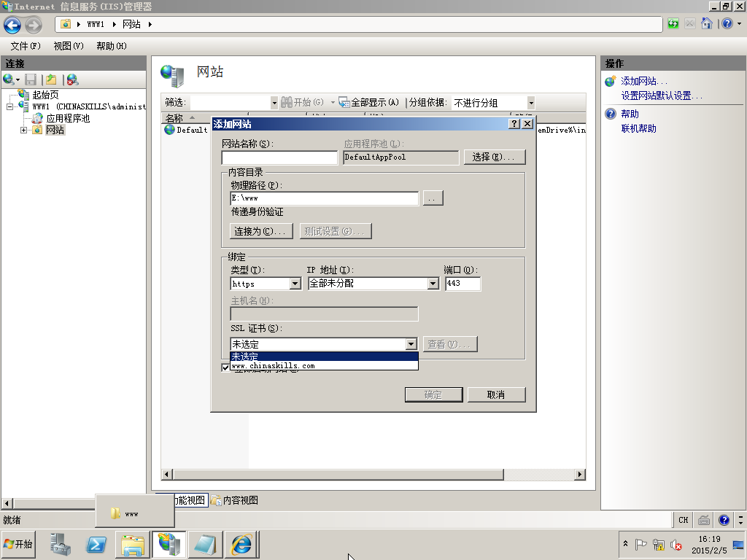The width and height of the screenshot is (747, 560).
Task: Click the folder-up icon in connections toolbar
Action: (51, 79)
